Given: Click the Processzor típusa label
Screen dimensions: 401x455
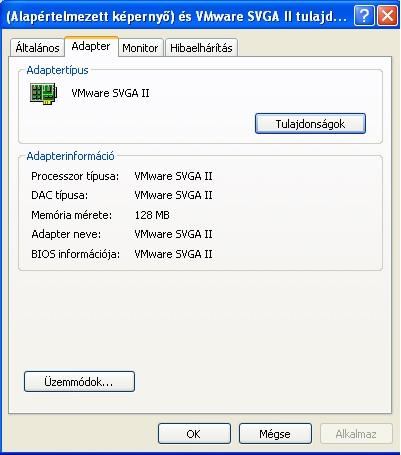Looking at the screenshot, I should pos(75,176).
